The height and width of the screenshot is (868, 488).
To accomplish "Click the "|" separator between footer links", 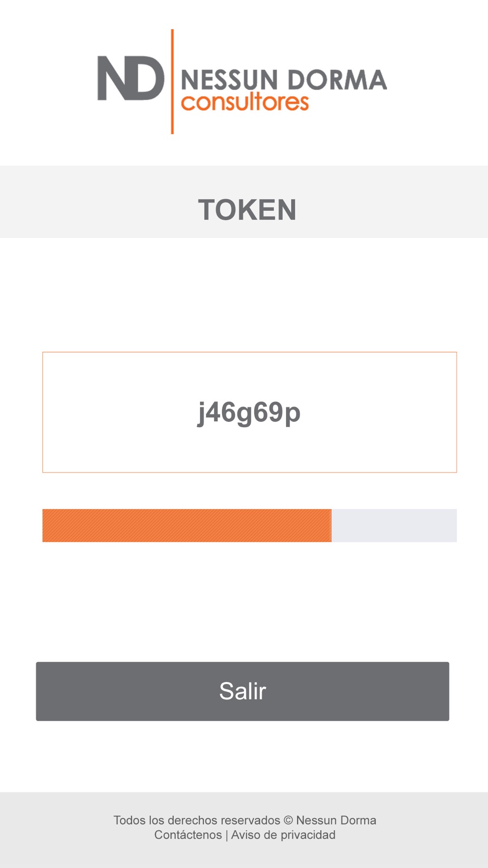I will pos(226,835).
